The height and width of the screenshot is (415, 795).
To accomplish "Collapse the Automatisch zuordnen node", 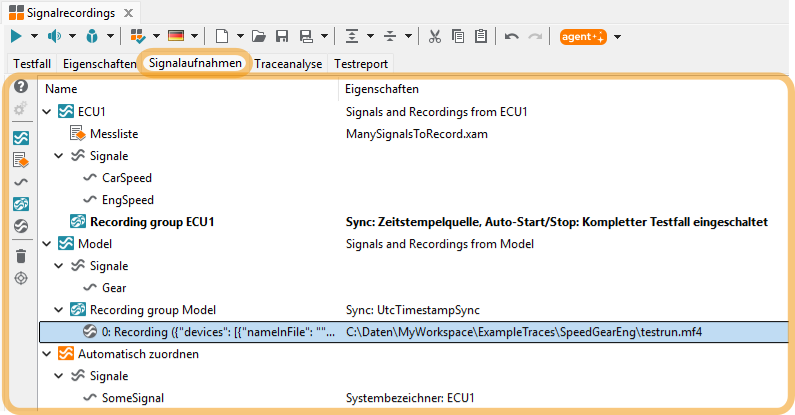I will 47,354.
